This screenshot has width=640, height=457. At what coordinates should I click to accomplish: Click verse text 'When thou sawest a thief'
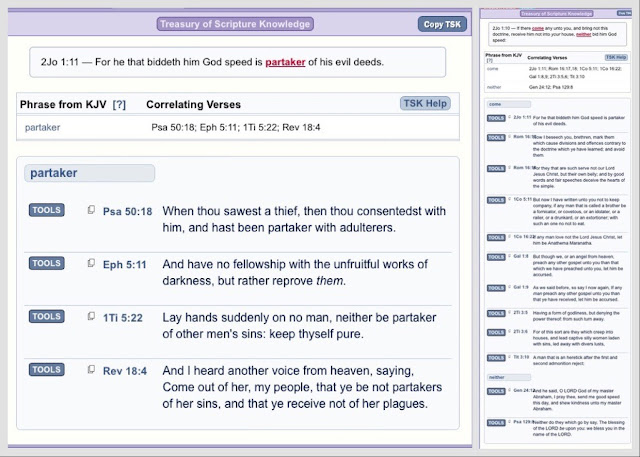(304, 219)
